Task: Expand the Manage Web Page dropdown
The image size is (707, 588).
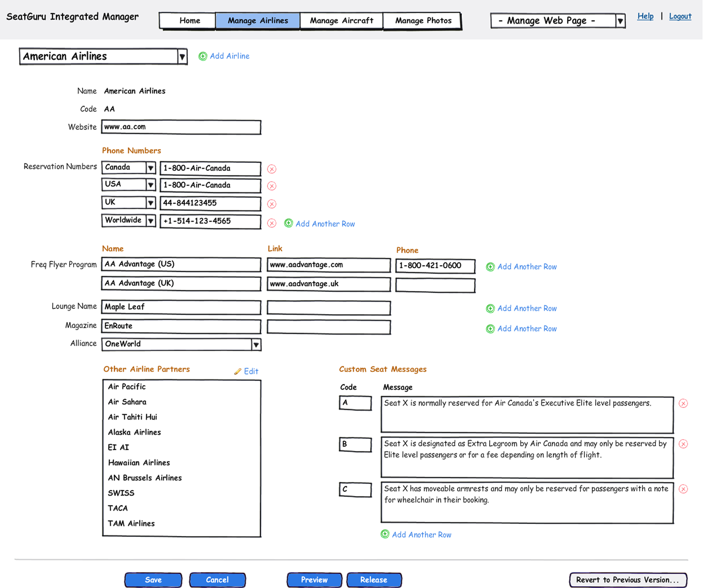Action: coord(620,21)
